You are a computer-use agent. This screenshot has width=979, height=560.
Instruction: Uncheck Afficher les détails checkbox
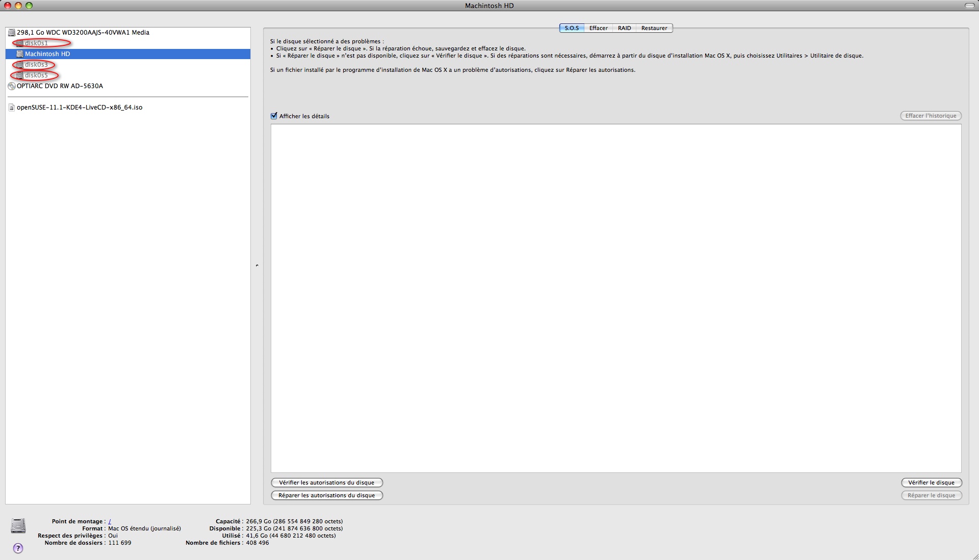click(274, 116)
